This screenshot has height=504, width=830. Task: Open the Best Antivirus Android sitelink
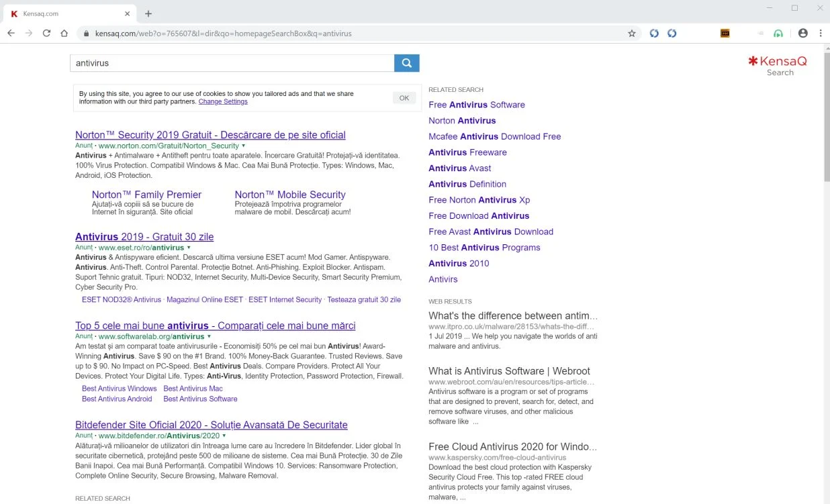coord(117,399)
